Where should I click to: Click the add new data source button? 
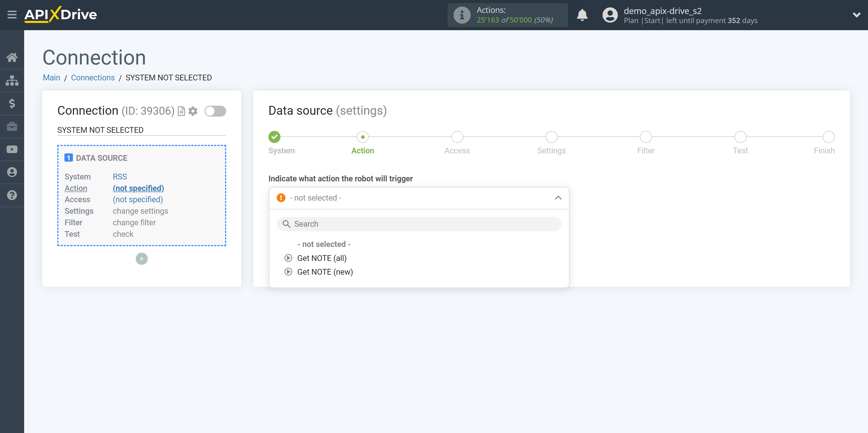pyautogui.click(x=142, y=258)
